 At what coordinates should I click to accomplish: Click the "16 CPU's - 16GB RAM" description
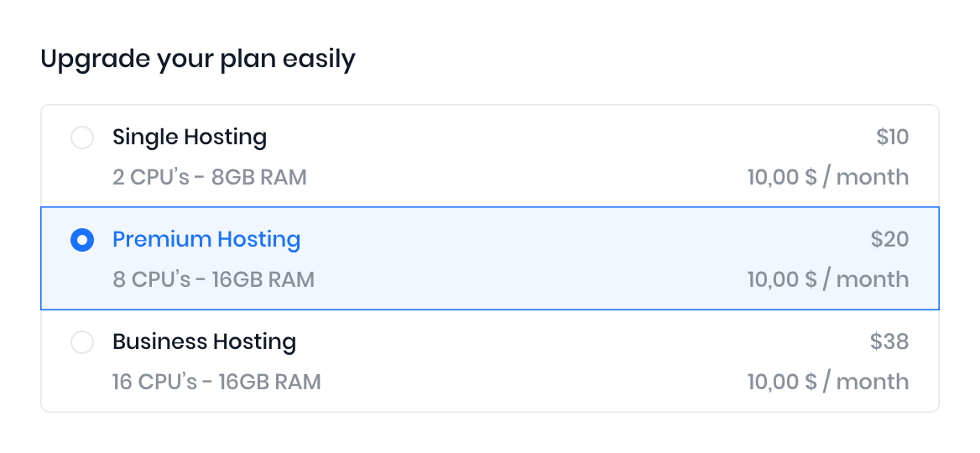click(216, 382)
